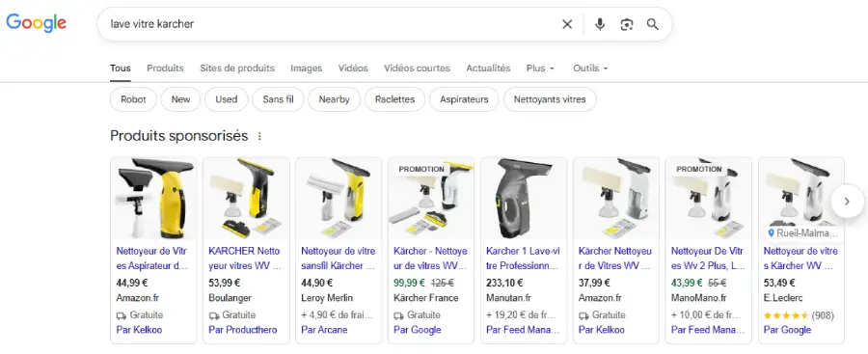Open the Kärcher France promotion product image
This screenshot has width=868, height=354.
431,199
